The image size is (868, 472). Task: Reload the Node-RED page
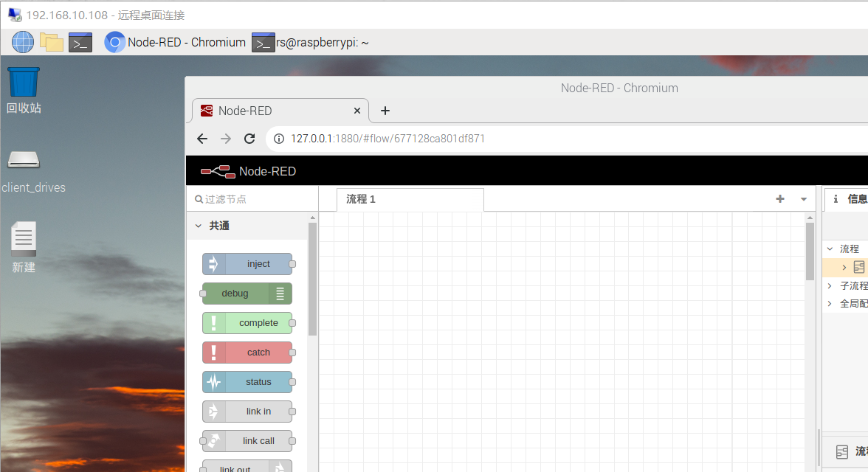point(249,139)
